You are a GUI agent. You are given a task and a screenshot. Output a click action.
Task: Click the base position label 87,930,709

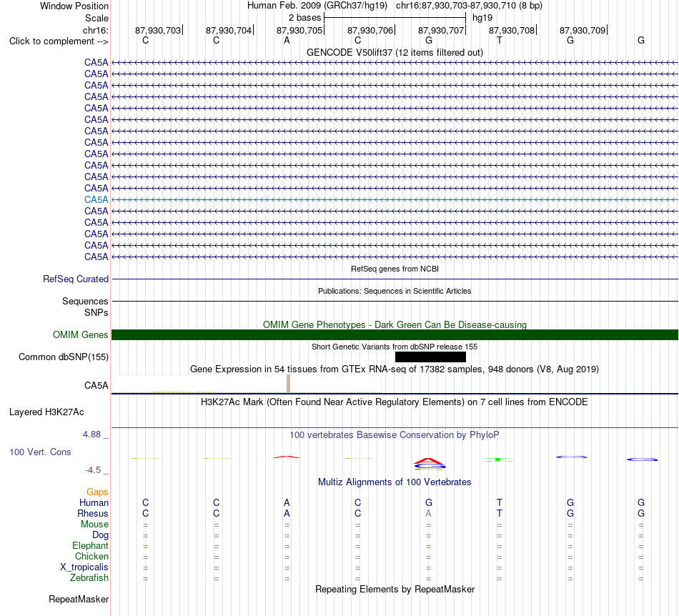[583, 30]
